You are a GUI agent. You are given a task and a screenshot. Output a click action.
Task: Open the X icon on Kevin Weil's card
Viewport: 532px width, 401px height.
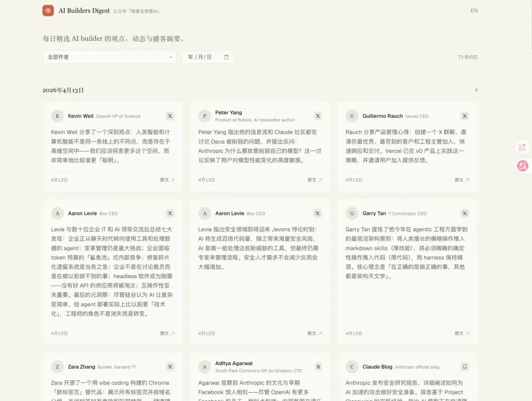point(170,116)
